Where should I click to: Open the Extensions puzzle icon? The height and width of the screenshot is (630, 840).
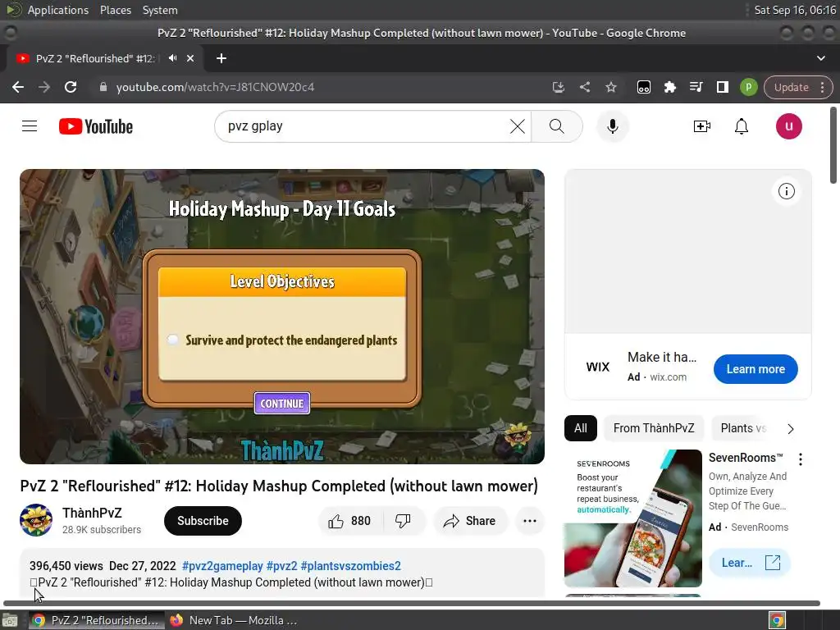point(669,87)
